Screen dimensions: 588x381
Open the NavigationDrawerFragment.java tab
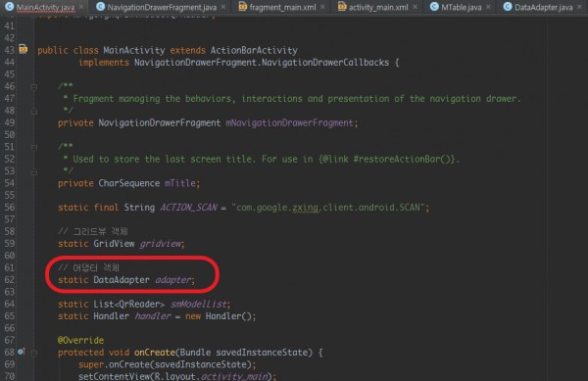(162, 7)
